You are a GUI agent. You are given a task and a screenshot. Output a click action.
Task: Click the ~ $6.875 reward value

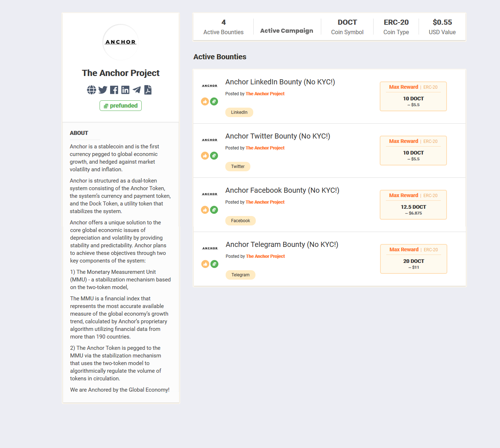pyautogui.click(x=414, y=213)
